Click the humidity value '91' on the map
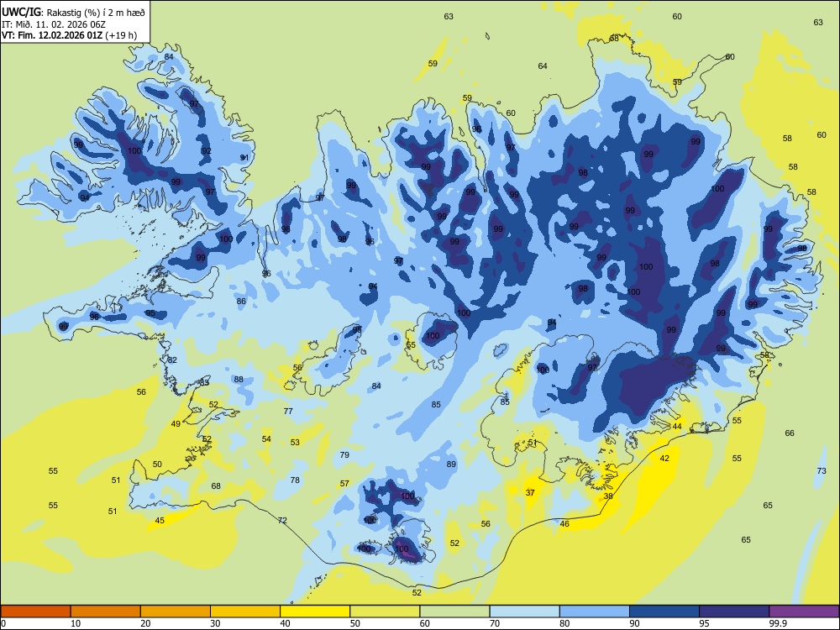The height and width of the screenshot is (630, 840). (244, 158)
